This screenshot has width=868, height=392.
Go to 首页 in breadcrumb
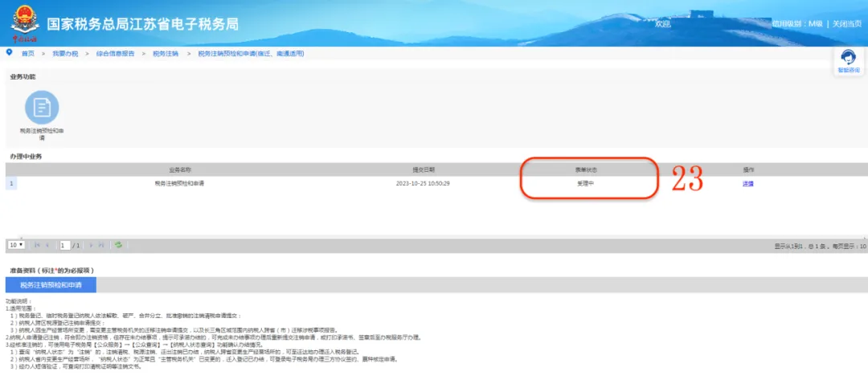(27, 54)
